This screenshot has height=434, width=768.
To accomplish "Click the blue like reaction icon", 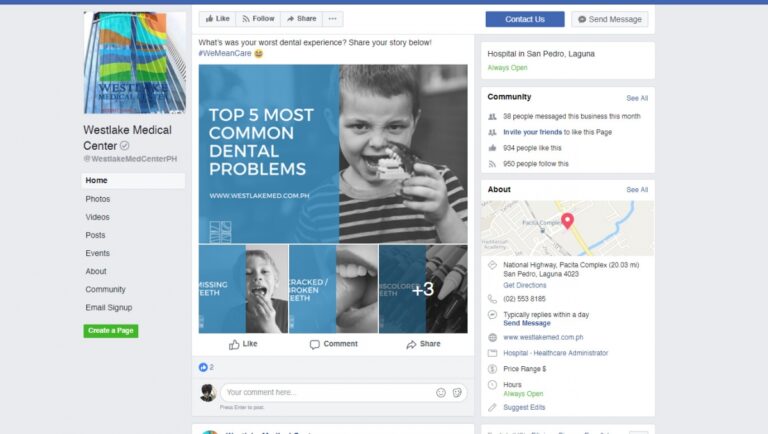I will [203, 367].
